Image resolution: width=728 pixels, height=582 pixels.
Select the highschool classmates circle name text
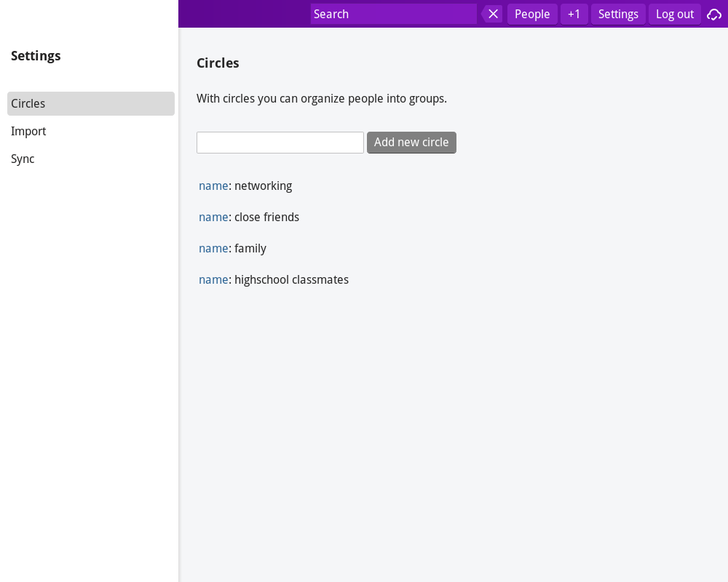coord(291,279)
